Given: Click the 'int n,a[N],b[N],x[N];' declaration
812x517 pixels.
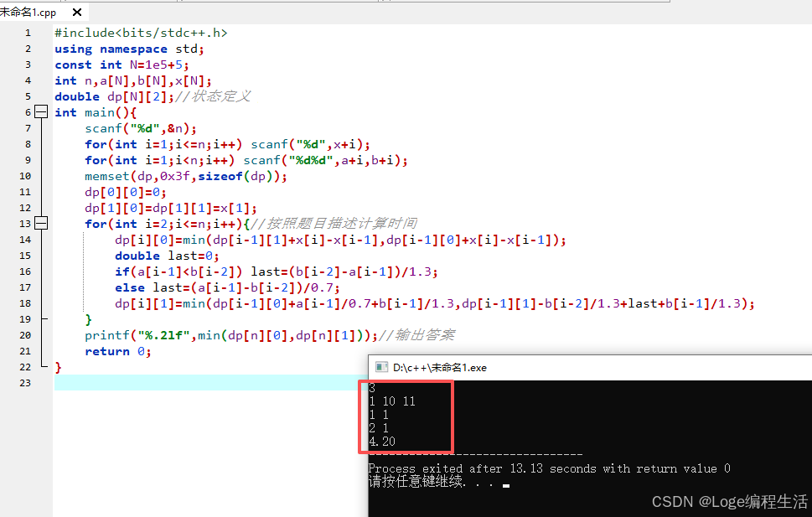Looking at the screenshot, I should click(133, 80).
